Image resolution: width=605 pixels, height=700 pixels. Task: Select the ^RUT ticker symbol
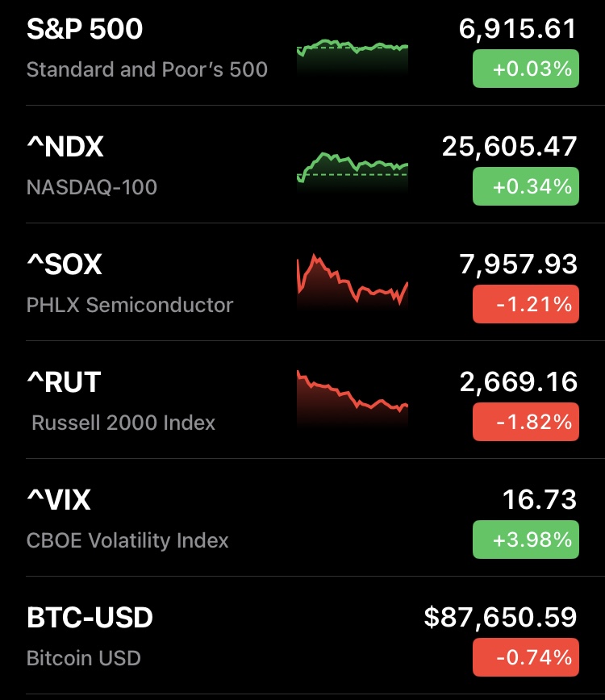tap(64, 383)
